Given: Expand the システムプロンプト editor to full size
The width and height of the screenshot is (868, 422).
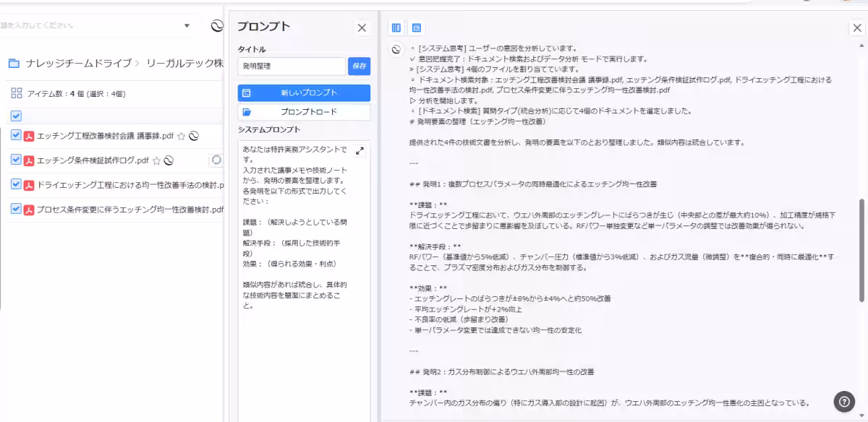Looking at the screenshot, I should tap(360, 152).
